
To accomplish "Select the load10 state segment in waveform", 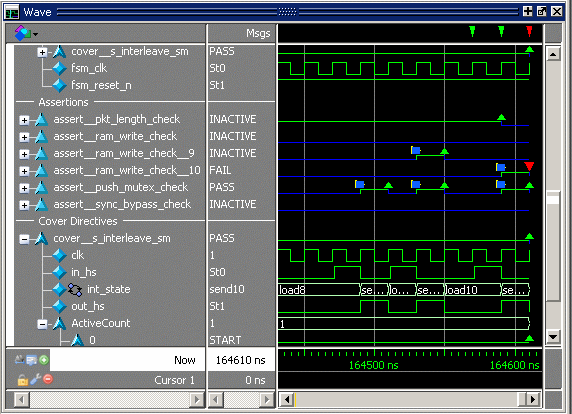I will pos(473,290).
